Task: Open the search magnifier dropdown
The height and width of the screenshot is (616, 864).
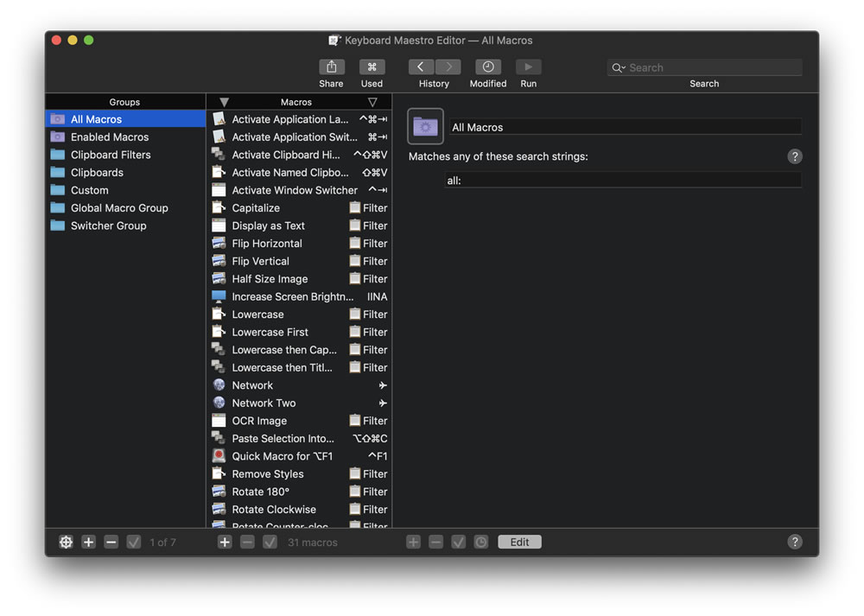Action: tap(619, 67)
